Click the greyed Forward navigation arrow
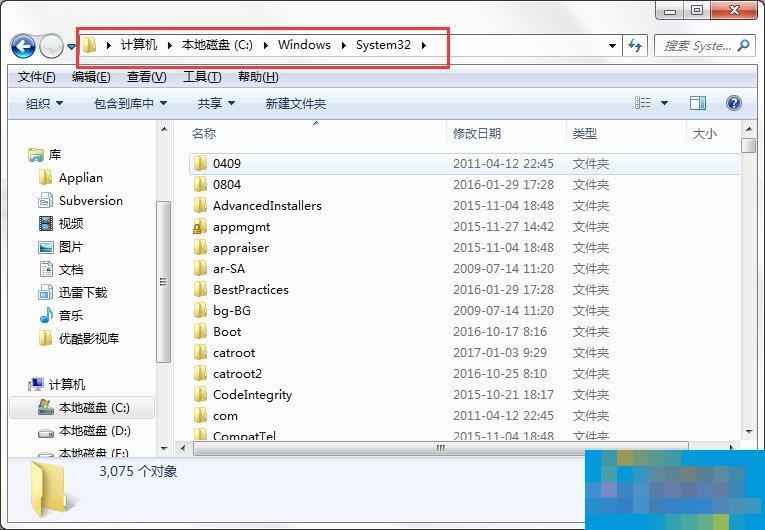The image size is (765, 530). pyautogui.click(x=51, y=46)
